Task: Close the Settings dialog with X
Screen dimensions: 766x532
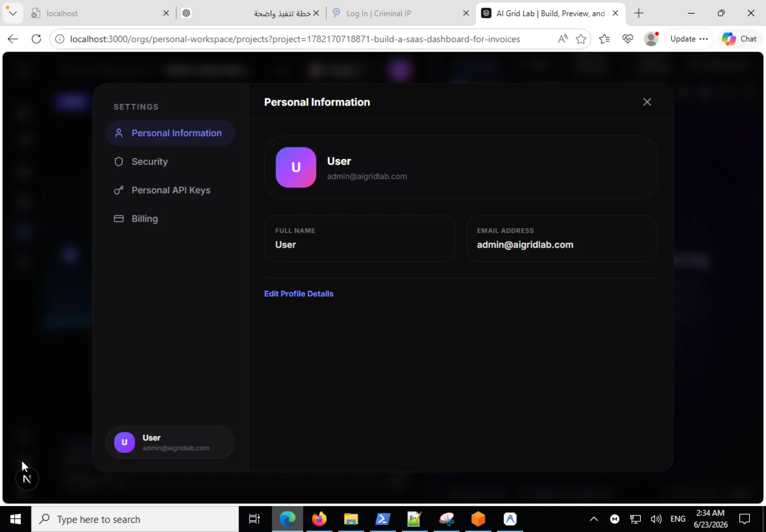Action: tap(647, 102)
